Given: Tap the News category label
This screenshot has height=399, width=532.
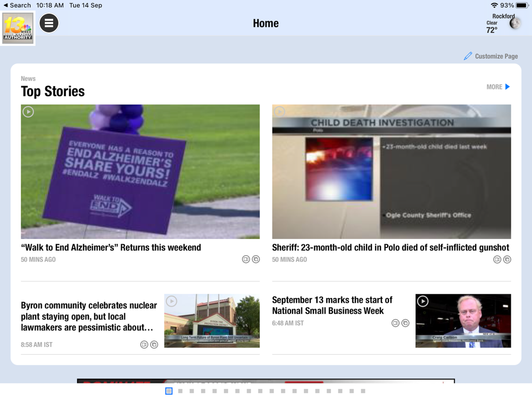Looking at the screenshot, I should pyautogui.click(x=28, y=78).
